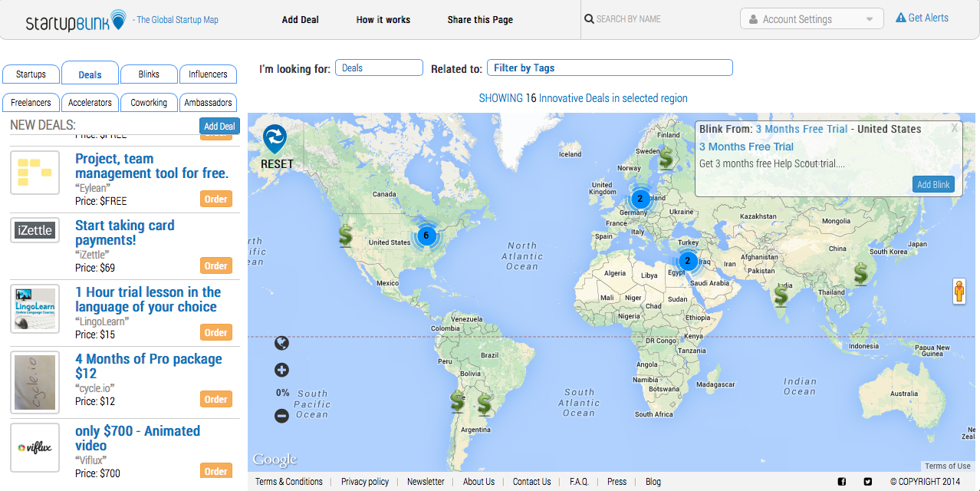Click the RESET map pin icon

click(x=274, y=140)
